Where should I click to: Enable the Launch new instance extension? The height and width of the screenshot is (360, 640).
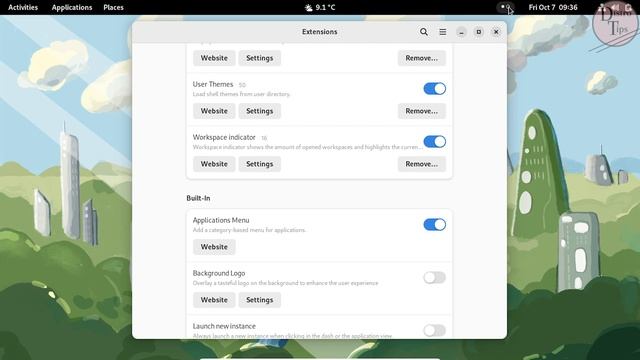pos(434,330)
